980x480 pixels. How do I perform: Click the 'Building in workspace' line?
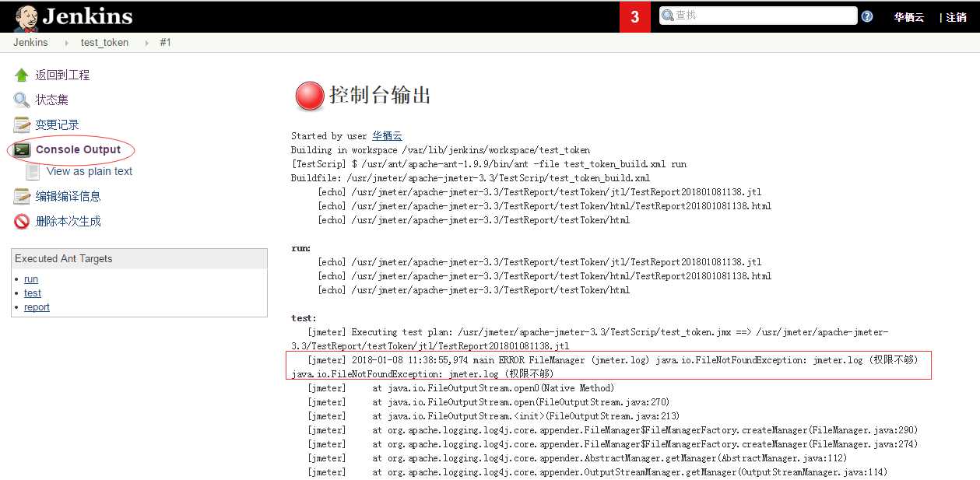point(441,150)
